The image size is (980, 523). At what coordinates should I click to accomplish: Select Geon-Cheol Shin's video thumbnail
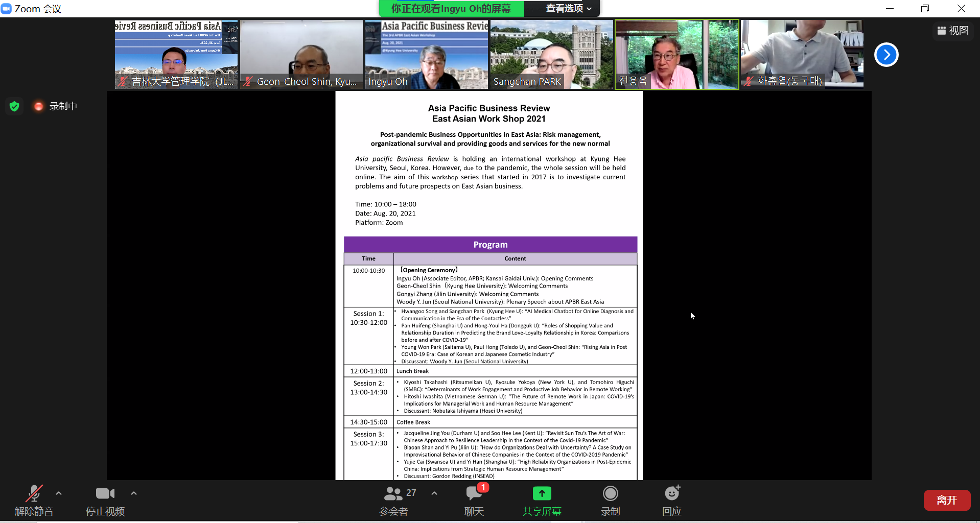click(x=301, y=55)
